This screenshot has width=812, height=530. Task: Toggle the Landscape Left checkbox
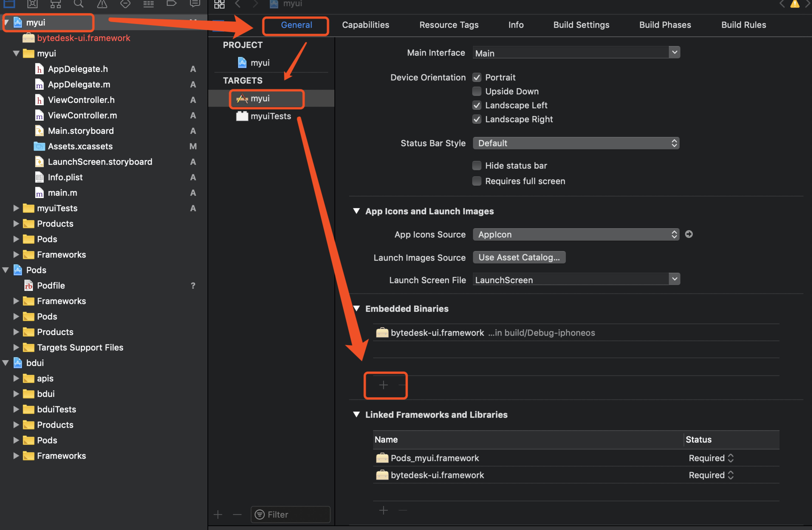(477, 105)
